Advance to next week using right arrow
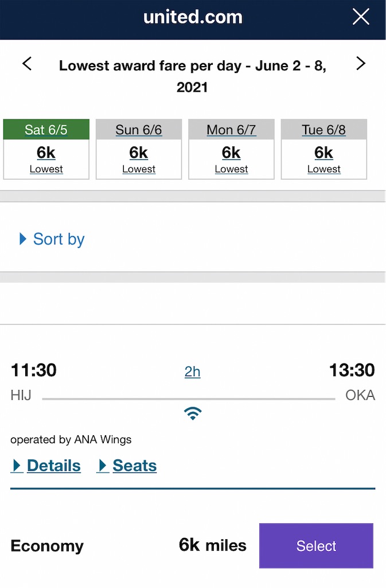386x588 pixels. [360, 64]
